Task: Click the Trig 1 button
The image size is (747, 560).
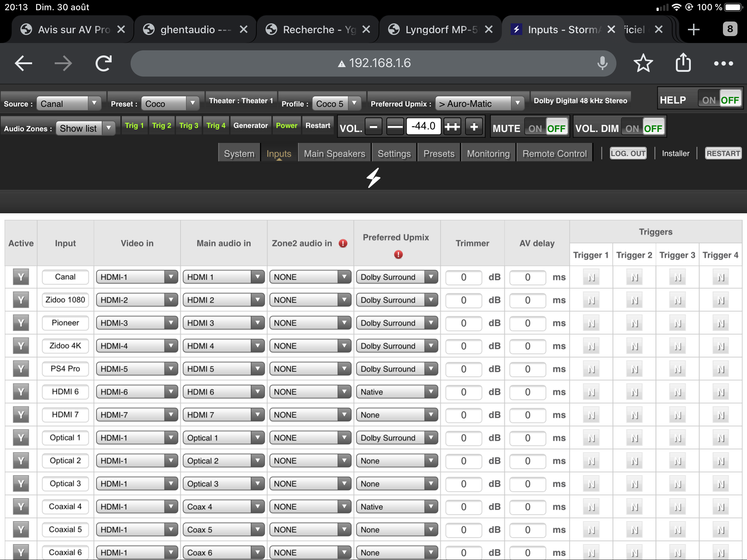Action: (134, 125)
